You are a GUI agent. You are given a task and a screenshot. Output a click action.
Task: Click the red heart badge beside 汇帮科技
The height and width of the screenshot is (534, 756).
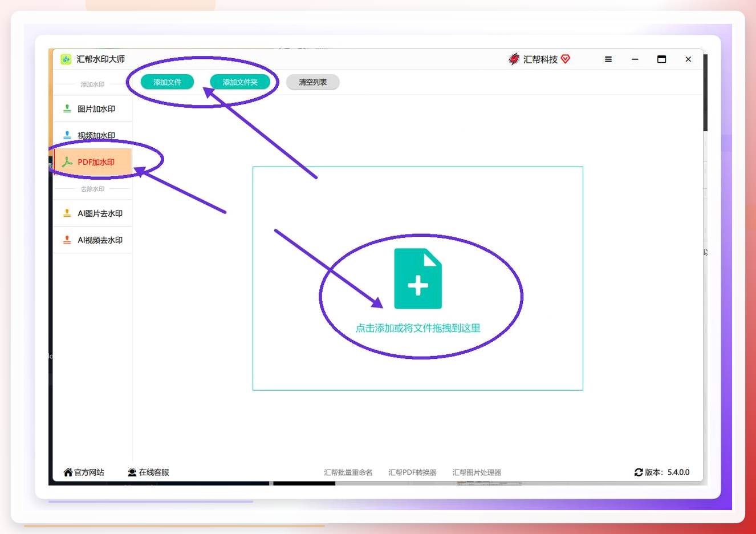[566, 59]
